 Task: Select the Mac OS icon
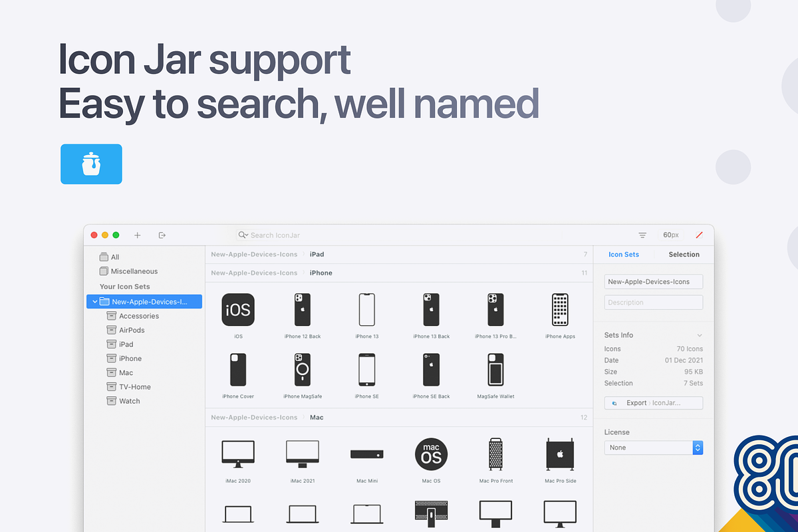coord(431,454)
